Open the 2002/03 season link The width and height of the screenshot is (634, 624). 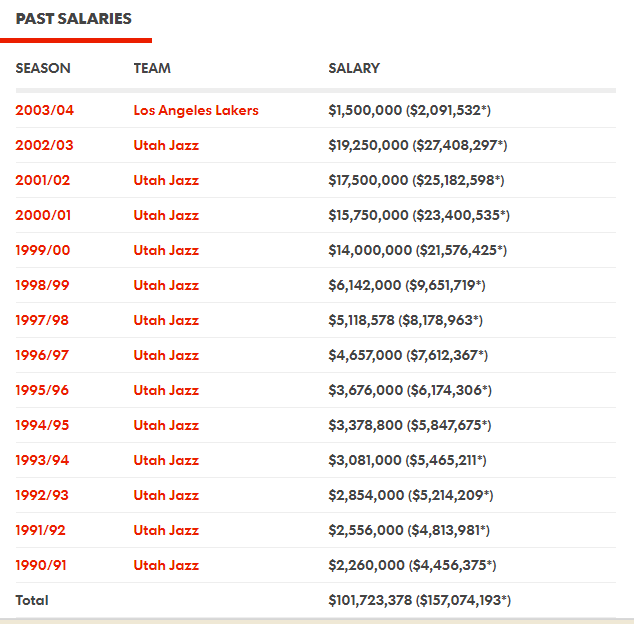(x=44, y=145)
